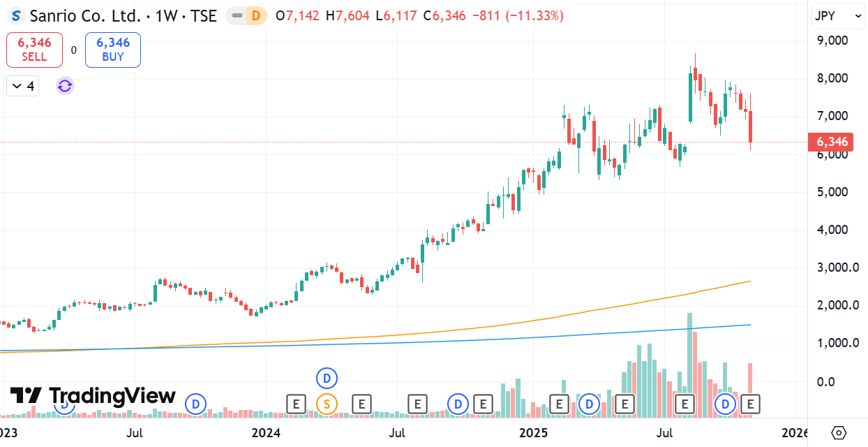Click the '7,000' price axis label
868x447 pixels.
pyautogui.click(x=832, y=116)
